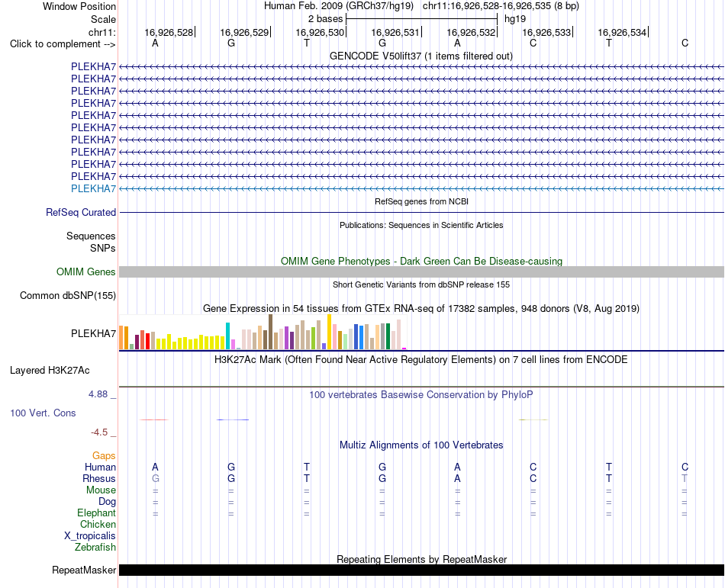Open 'Publications: Sequences in Scientific Articles' title
The height and width of the screenshot is (588, 725).
click(421, 225)
